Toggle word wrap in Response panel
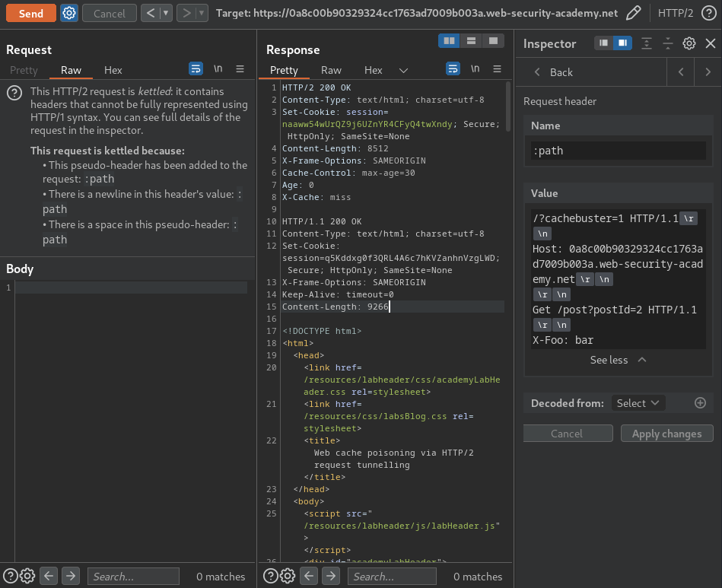 (x=453, y=69)
